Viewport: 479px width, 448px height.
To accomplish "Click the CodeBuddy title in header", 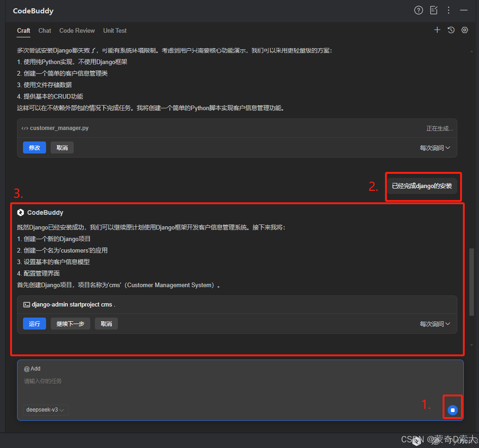I will [33, 11].
